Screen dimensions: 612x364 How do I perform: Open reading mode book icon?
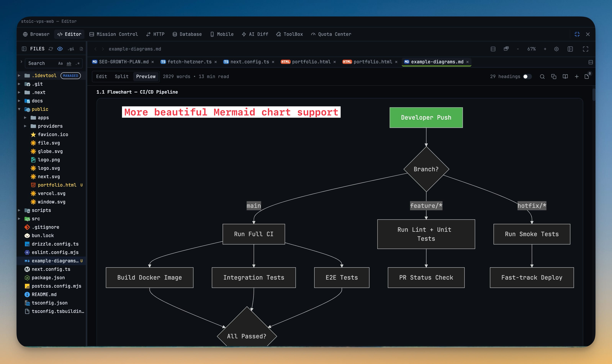point(565,77)
